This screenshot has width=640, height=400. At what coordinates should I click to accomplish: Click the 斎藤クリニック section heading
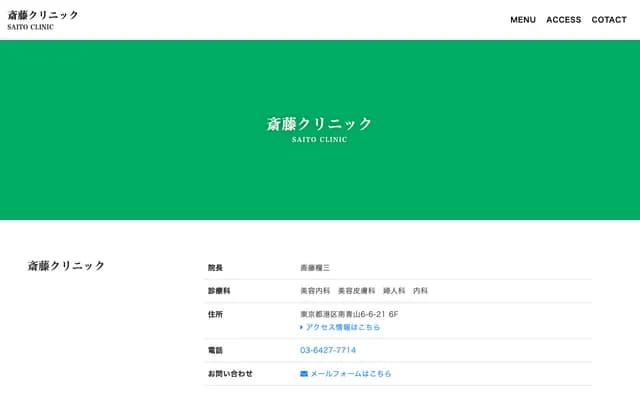coord(66,266)
